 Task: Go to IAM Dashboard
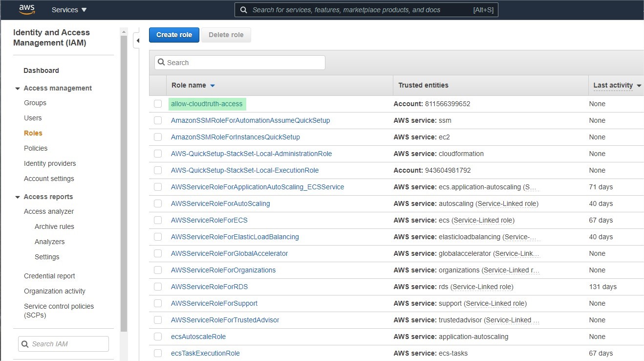tap(41, 70)
